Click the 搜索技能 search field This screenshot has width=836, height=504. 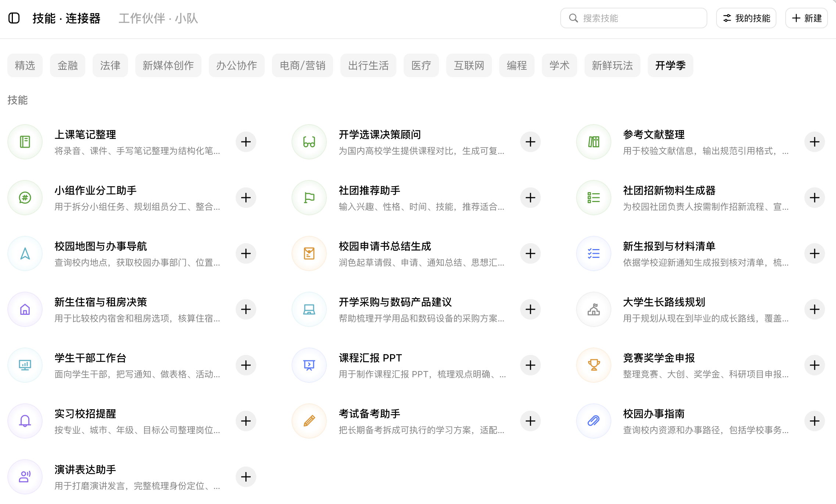(634, 18)
